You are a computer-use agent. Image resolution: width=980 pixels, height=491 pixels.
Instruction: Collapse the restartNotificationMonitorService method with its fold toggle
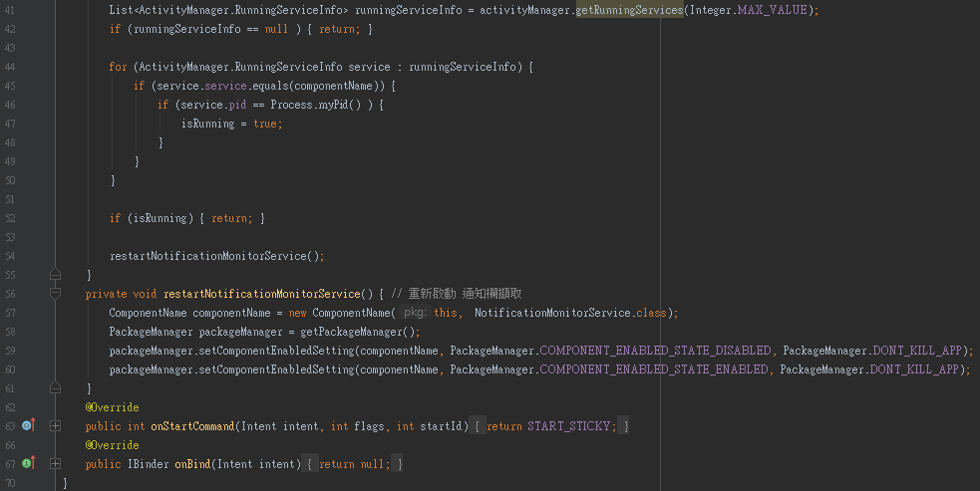(55, 294)
